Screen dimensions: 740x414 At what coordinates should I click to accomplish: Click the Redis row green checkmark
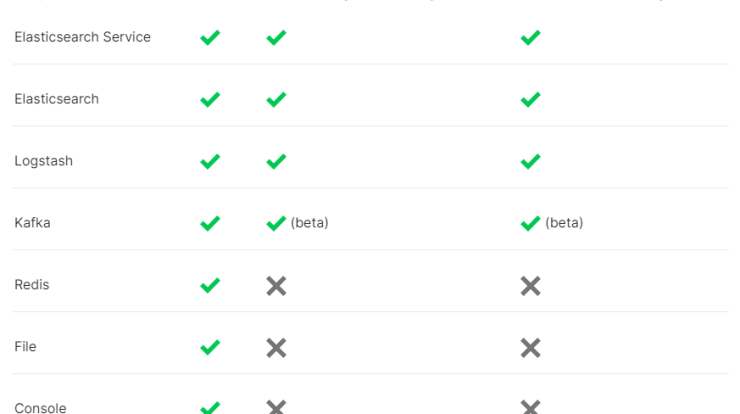pyautogui.click(x=210, y=285)
